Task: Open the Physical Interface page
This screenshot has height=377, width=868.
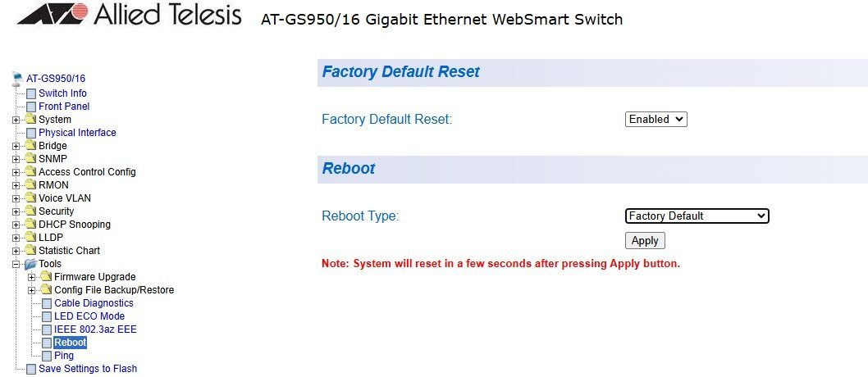Action: tap(77, 133)
